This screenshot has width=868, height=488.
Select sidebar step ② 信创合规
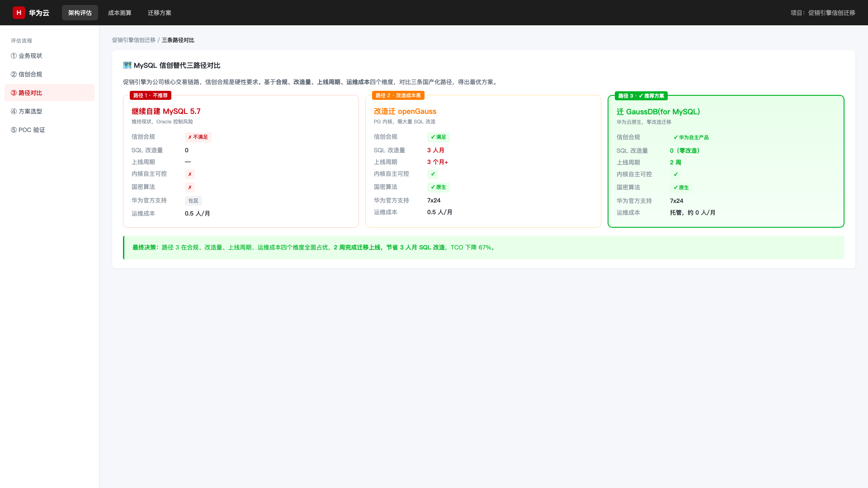[x=50, y=74]
